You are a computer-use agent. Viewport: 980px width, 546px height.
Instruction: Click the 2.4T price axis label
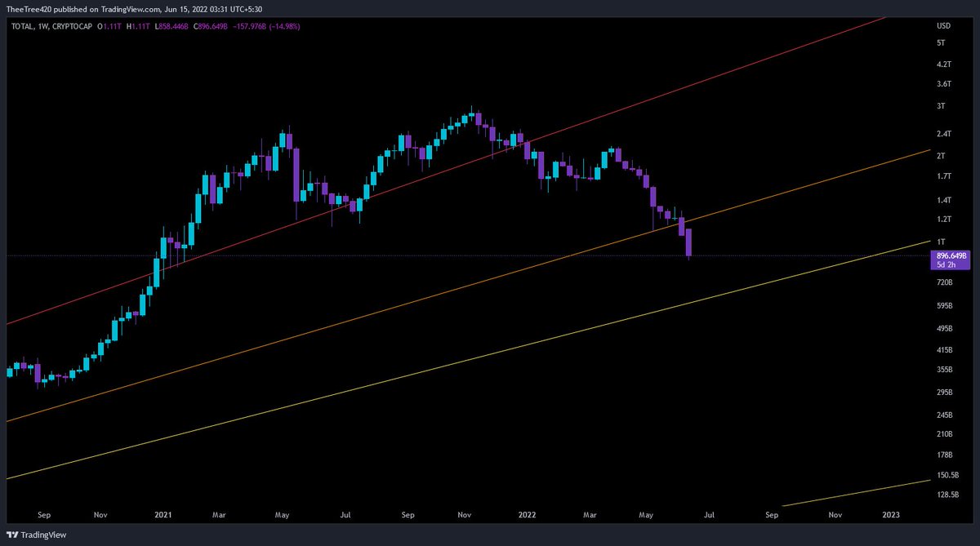pyautogui.click(x=943, y=134)
